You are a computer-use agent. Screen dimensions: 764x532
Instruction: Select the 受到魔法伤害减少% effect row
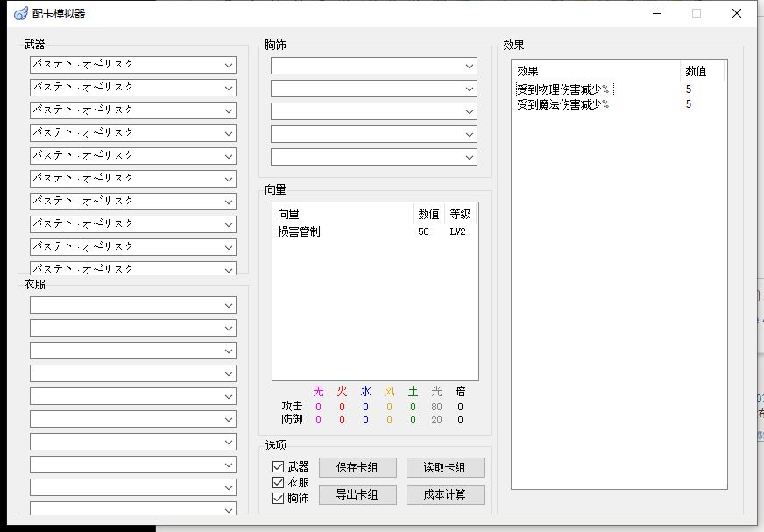562,104
